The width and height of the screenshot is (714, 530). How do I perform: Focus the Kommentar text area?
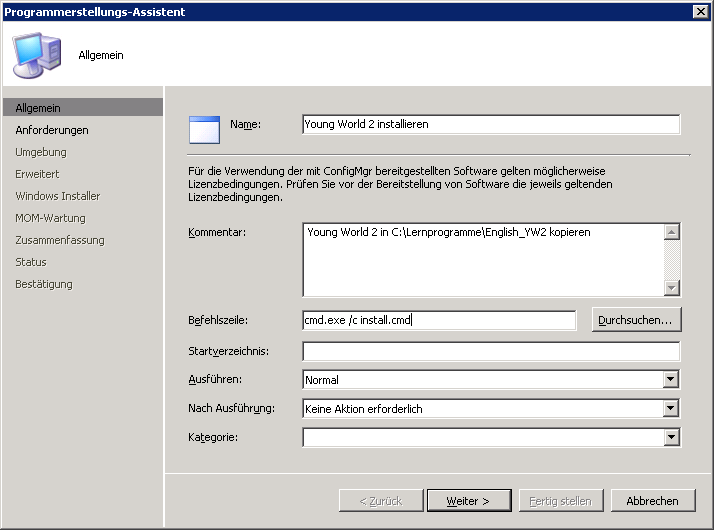pyautogui.click(x=482, y=260)
